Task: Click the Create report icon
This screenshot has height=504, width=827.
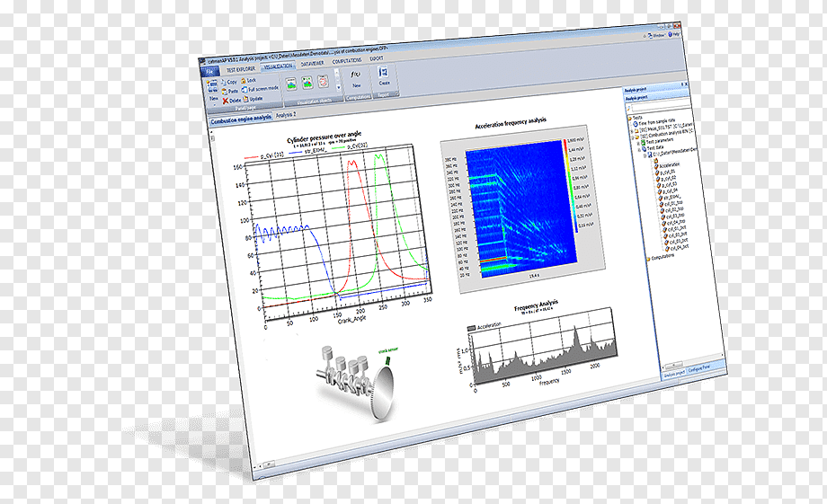Action: coord(383,72)
